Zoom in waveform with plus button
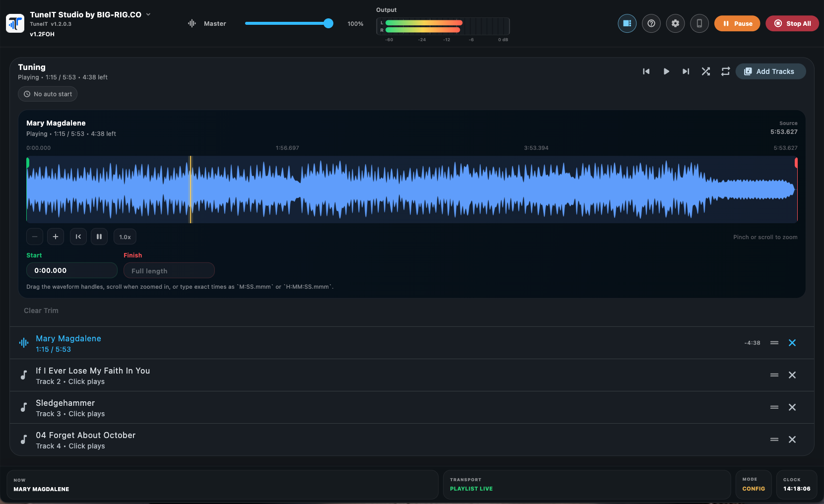The height and width of the screenshot is (504, 824). (56, 237)
